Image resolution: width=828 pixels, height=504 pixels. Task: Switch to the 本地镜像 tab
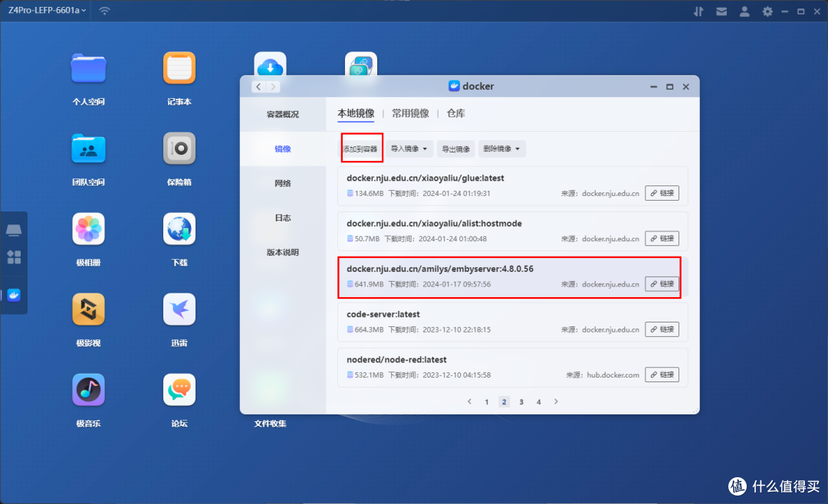[356, 113]
